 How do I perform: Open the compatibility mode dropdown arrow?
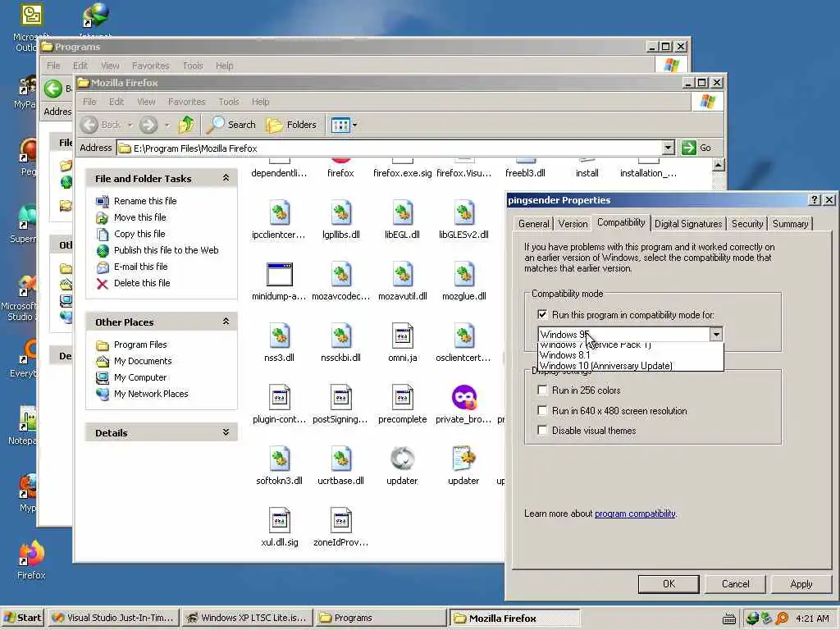(x=716, y=335)
